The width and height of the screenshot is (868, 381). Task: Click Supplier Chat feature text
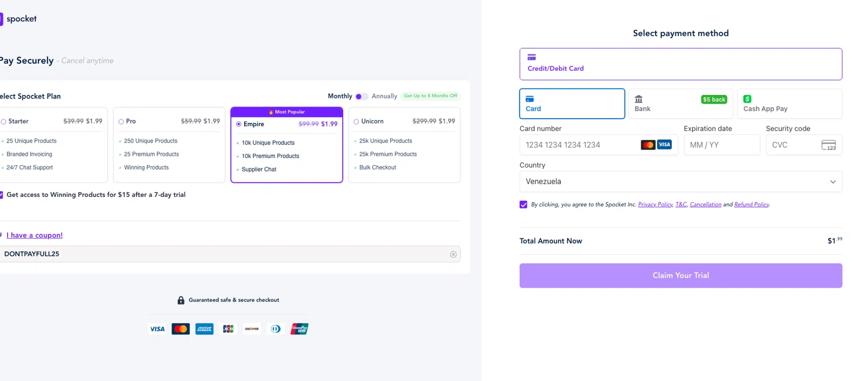pyautogui.click(x=259, y=170)
